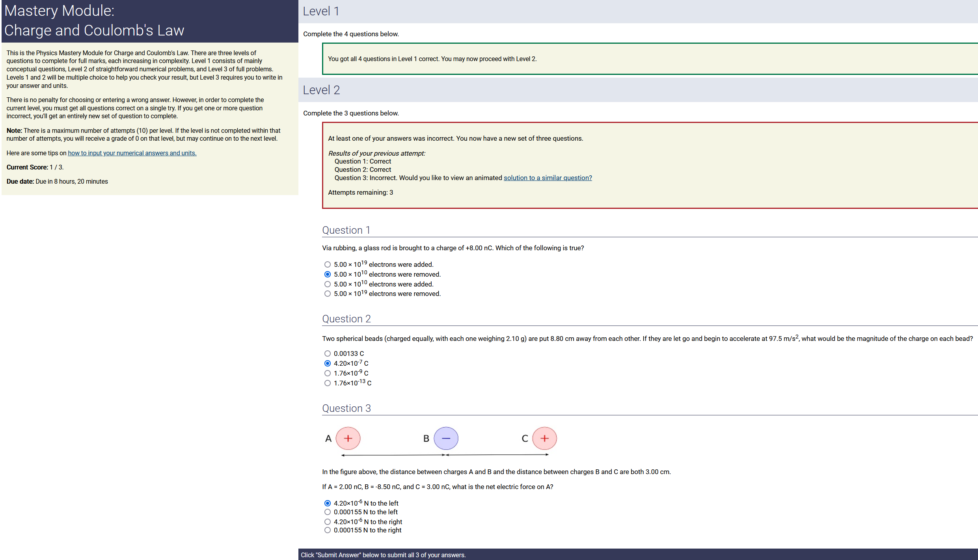Click the Level 2 section header
Screen dimensions: 978x560
321,90
